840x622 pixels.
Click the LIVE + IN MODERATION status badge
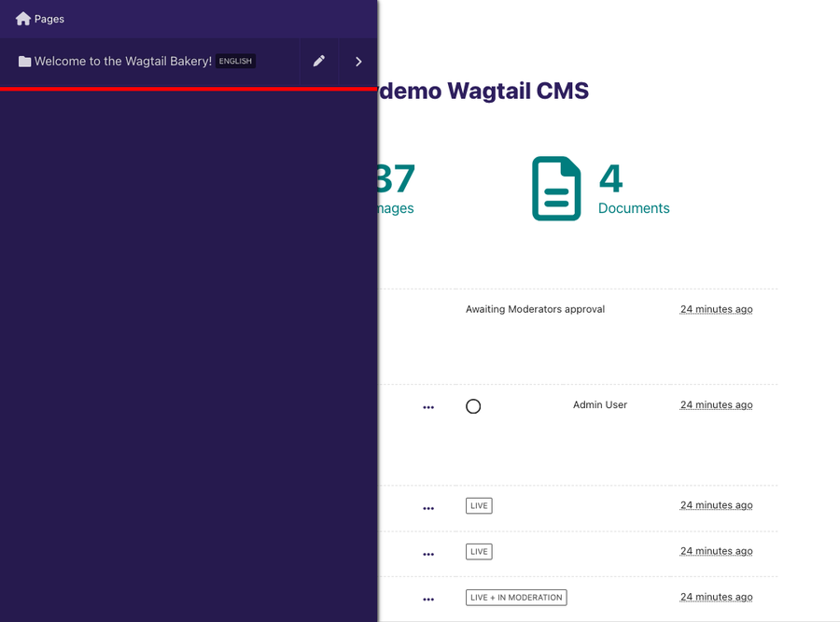point(516,598)
